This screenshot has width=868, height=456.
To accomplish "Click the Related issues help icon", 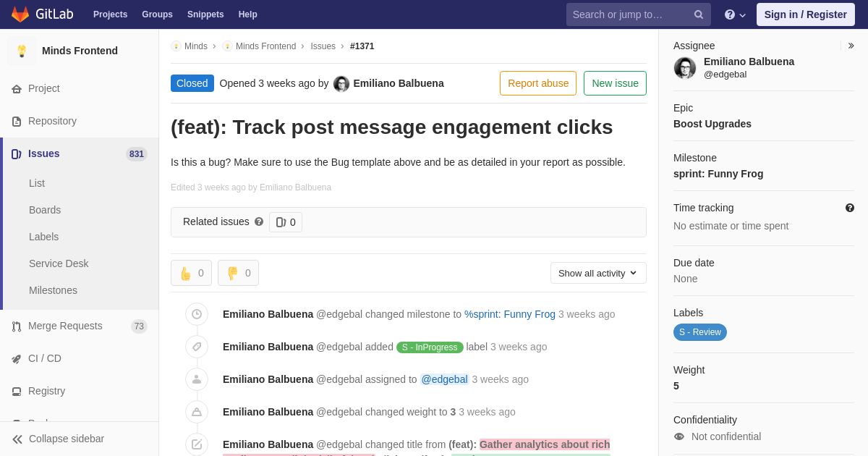I will click(x=259, y=221).
